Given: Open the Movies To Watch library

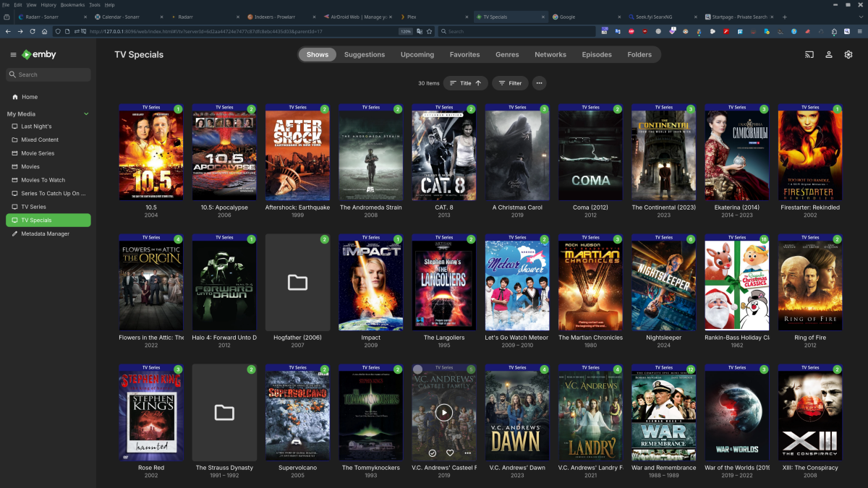Looking at the screenshot, I should coord(45,179).
